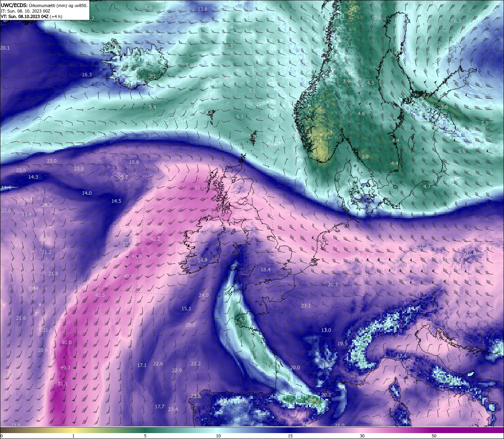Viewport: 504px width, 439px height.
Task: Click the 49.3 map value
Action: tap(65, 368)
